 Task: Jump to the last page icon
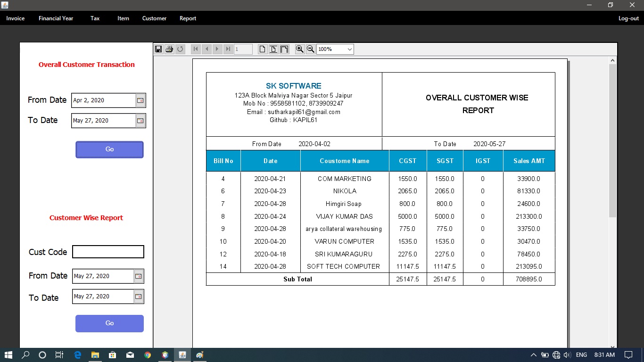[227, 49]
